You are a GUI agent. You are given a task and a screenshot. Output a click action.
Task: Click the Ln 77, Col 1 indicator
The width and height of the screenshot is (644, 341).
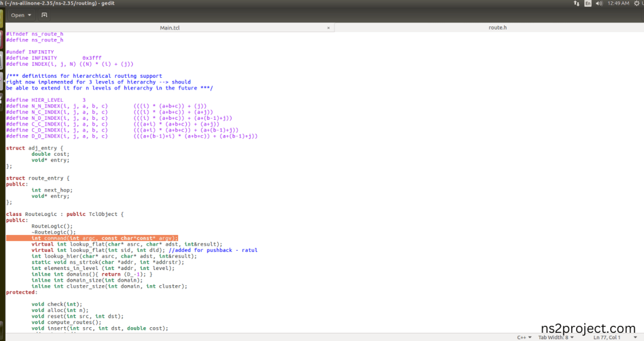[607, 337]
